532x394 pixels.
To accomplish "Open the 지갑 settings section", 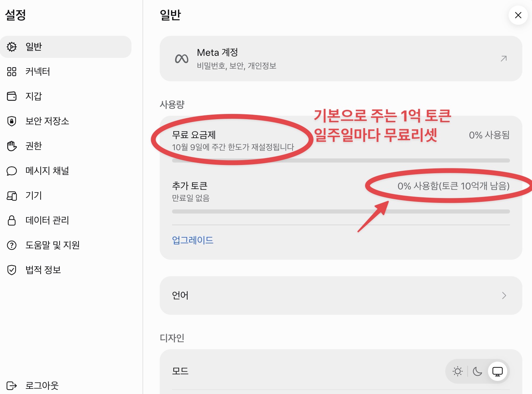I will coord(66,96).
